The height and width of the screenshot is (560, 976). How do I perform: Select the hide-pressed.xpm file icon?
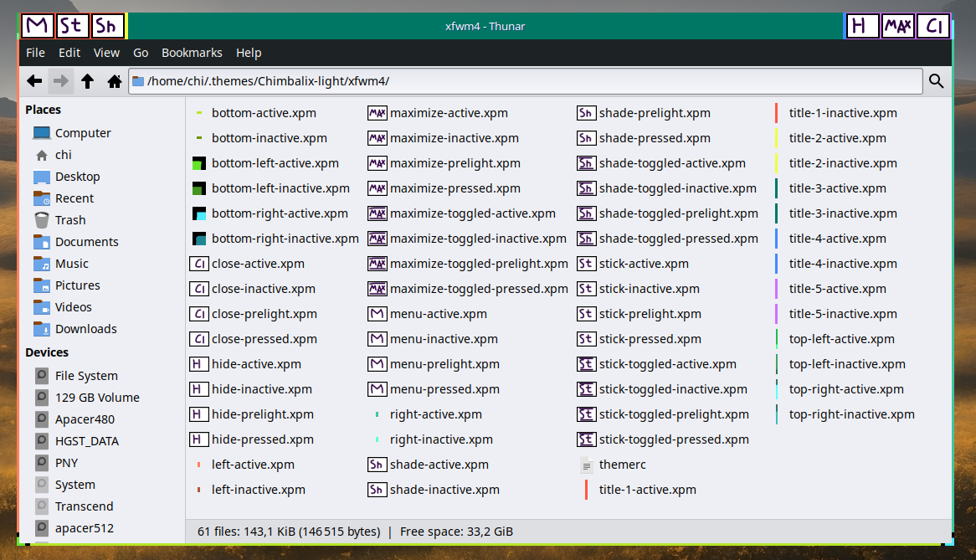(x=198, y=439)
